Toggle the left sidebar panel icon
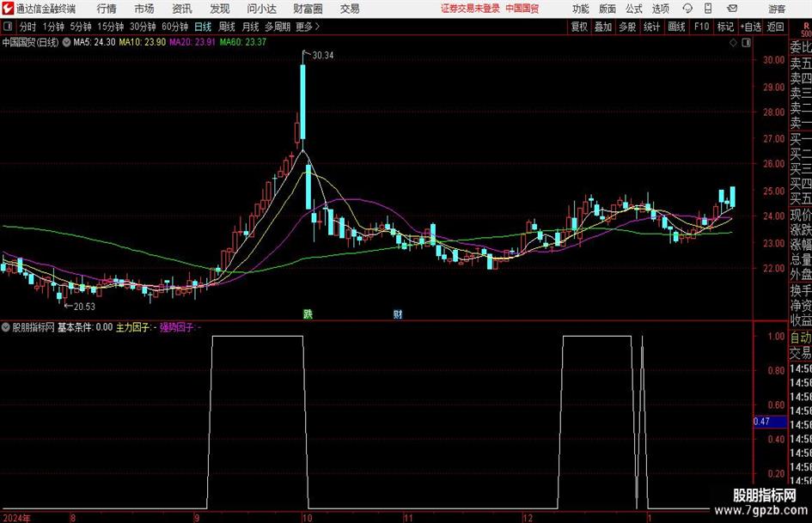The width and height of the screenshot is (812, 523). pos(8,27)
